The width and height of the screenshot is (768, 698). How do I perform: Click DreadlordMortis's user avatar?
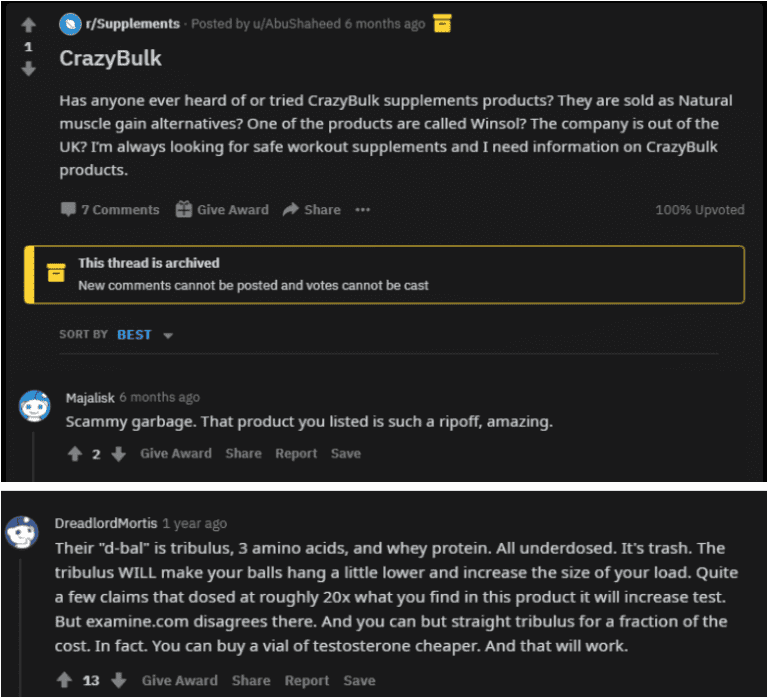22,531
